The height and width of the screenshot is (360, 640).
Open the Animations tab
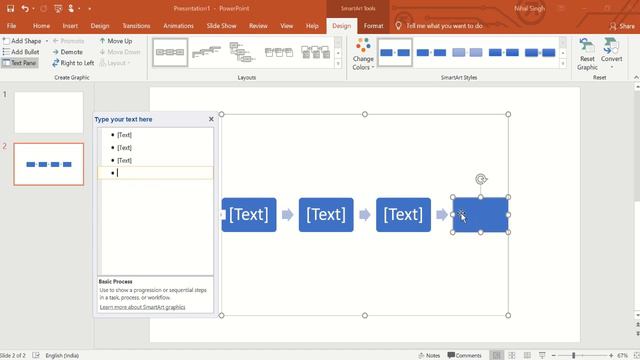(178, 26)
